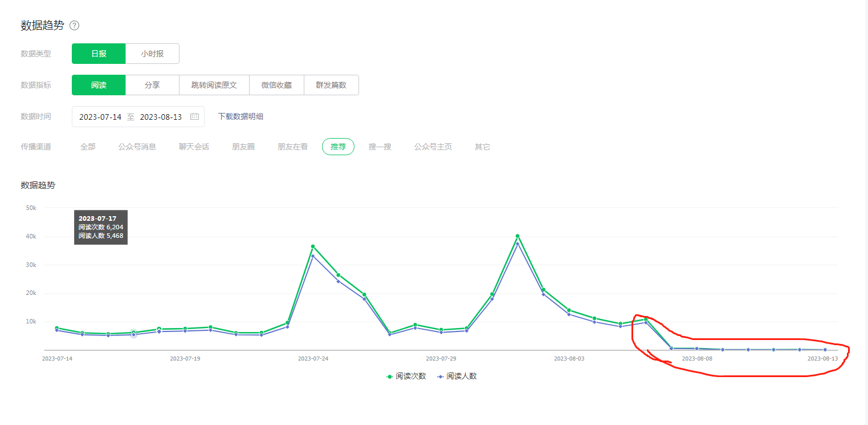
Task: Click the 传播渠道 row label
Action: (x=36, y=147)
